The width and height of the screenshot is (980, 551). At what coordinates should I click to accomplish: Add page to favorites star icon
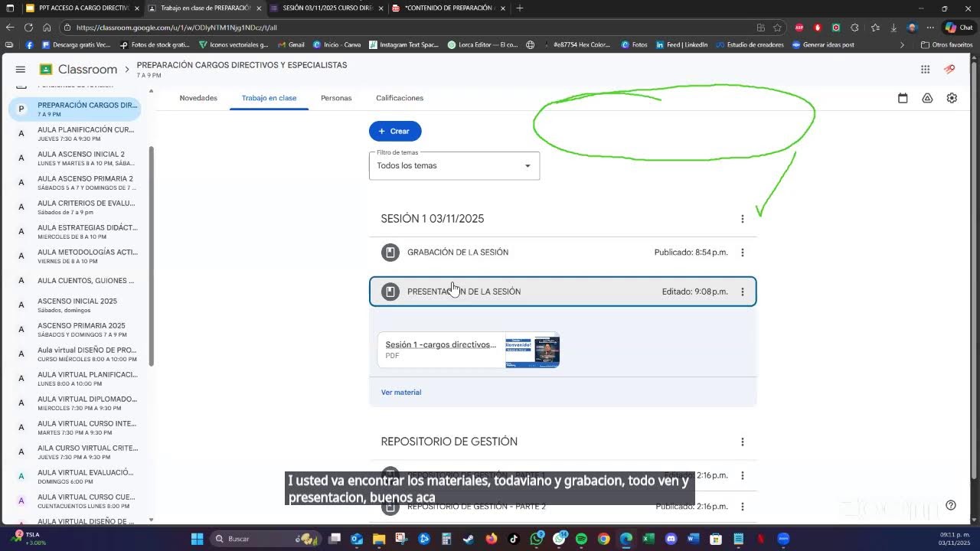[777, 27]
